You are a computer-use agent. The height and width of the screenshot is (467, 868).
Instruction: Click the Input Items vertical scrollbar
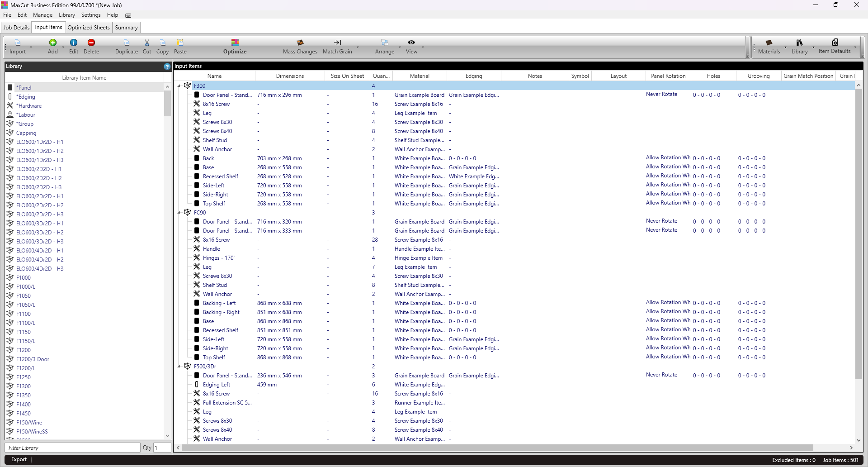859,233
